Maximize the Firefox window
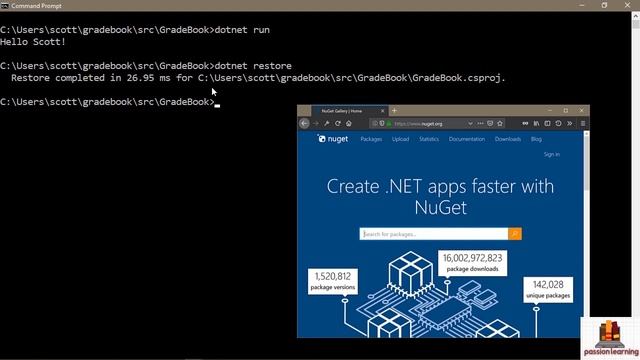This screenshot has height=360, width=640. [566, 110]
